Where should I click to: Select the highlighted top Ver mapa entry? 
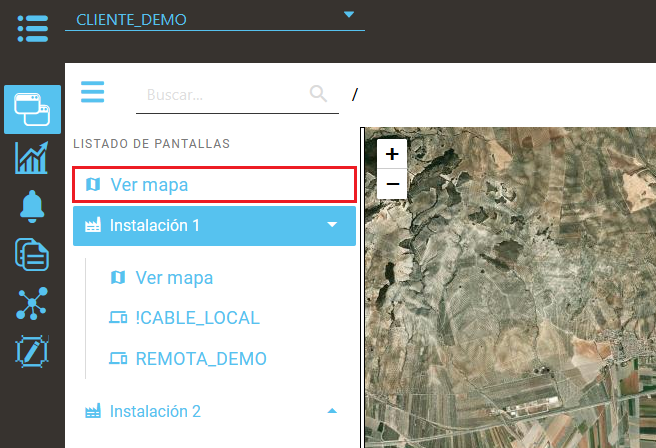coord(214,185)
